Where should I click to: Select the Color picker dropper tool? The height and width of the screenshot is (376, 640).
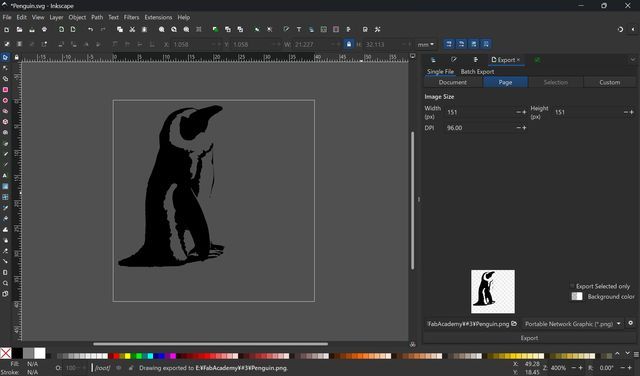point(5,208)
